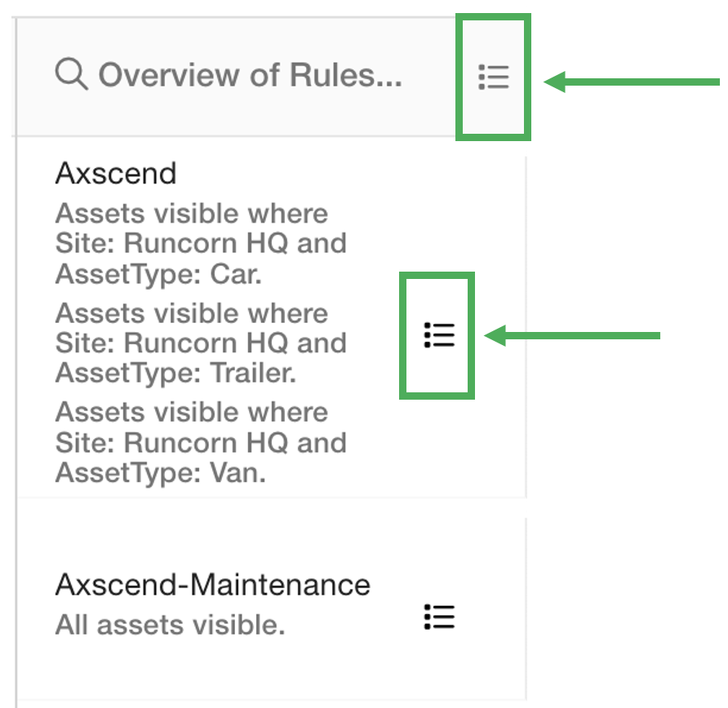The image size is (728, 708).
Task: Focus the Overview of Rules search field
Action: click(x=250, y=75)
